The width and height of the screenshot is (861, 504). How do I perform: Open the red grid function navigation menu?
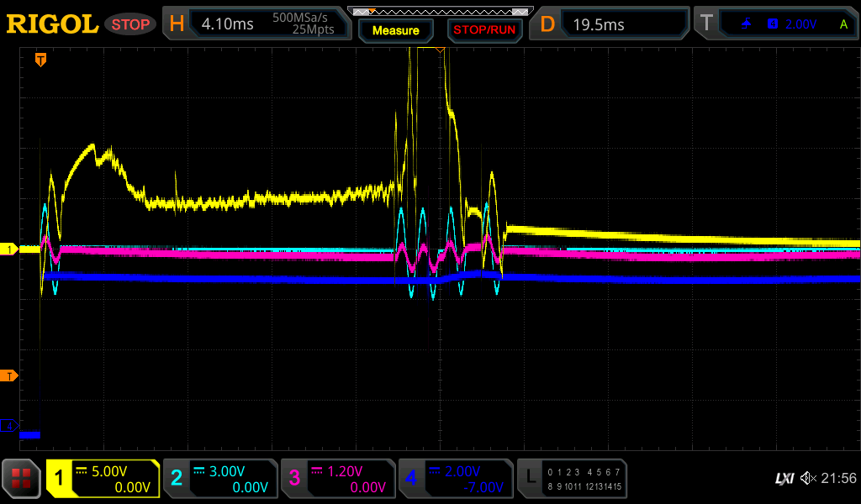[22, 479]
